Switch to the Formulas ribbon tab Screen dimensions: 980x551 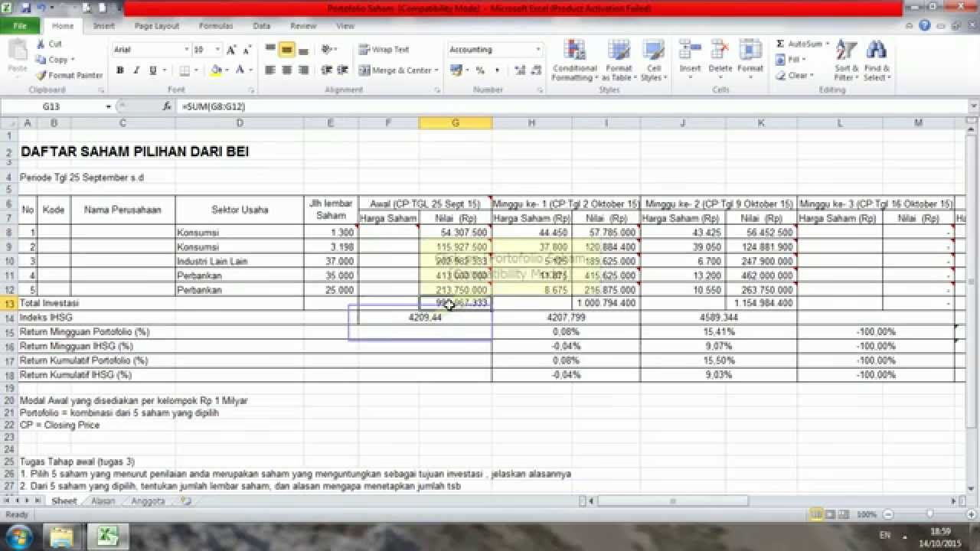(x=216, y=25)
